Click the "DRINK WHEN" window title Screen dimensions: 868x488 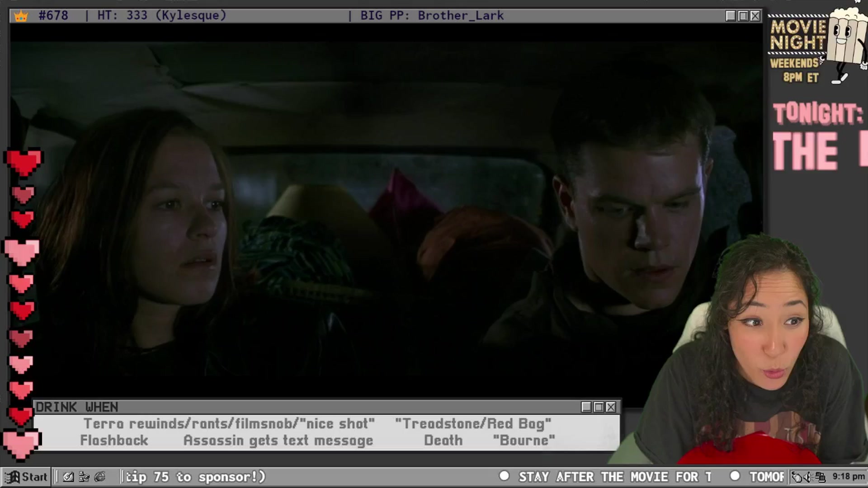point(77,407)
